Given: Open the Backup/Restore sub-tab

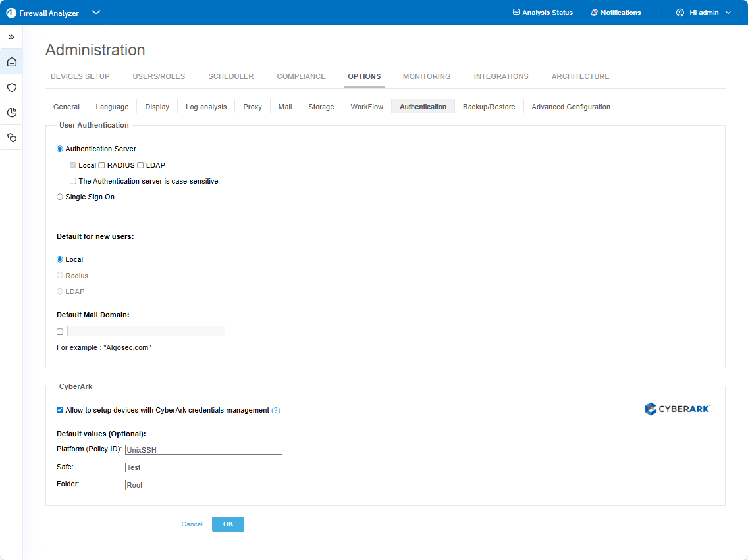Looking at the screenshot, I should [x=489, y=107].
